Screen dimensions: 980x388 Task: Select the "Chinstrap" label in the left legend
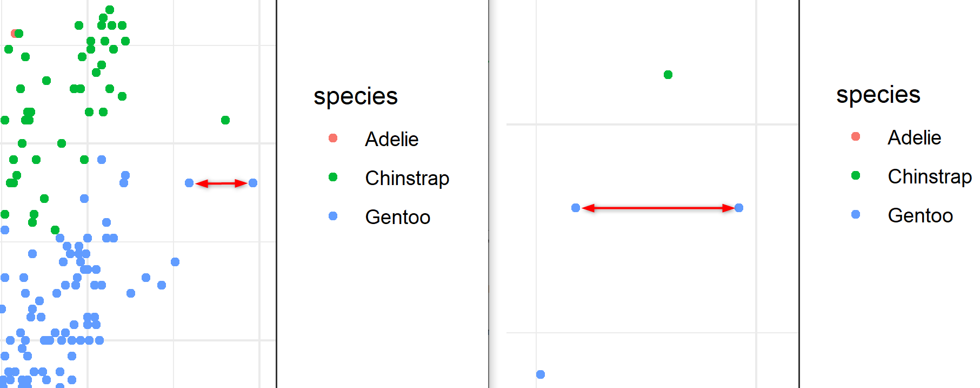pos(407,179)
